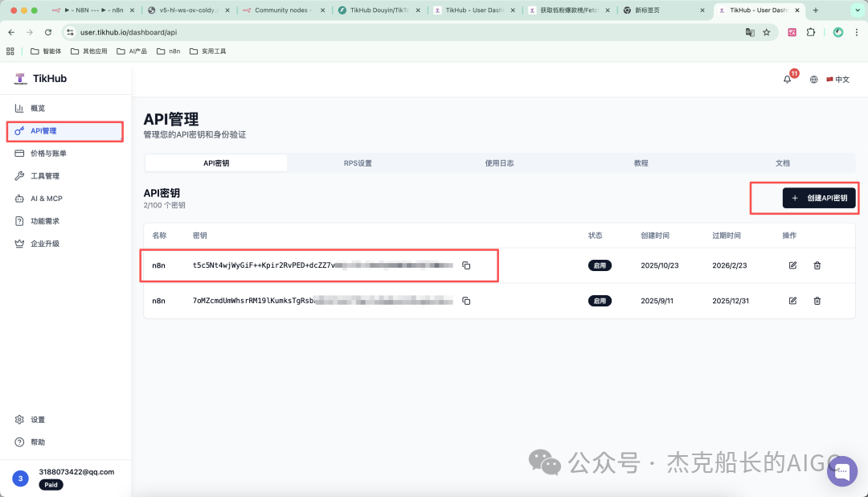
Task: Switch to the 文档 tab
Action: 783,163
